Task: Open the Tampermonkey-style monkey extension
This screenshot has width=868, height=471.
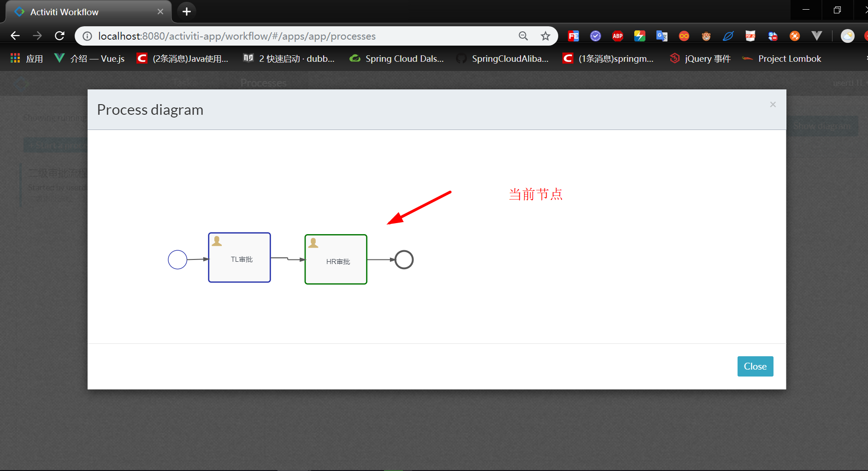Action: (x=706, y=36)
